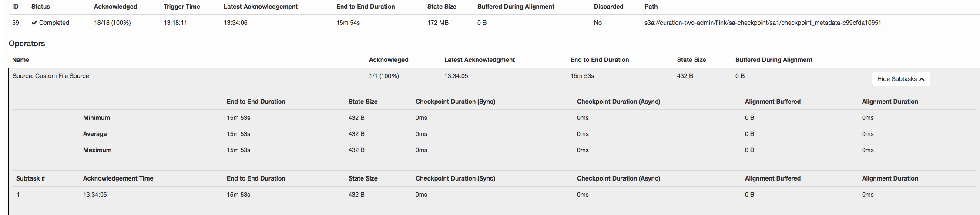Click the Operators section heading
This screenshot has width=980, height=215.
27,44
